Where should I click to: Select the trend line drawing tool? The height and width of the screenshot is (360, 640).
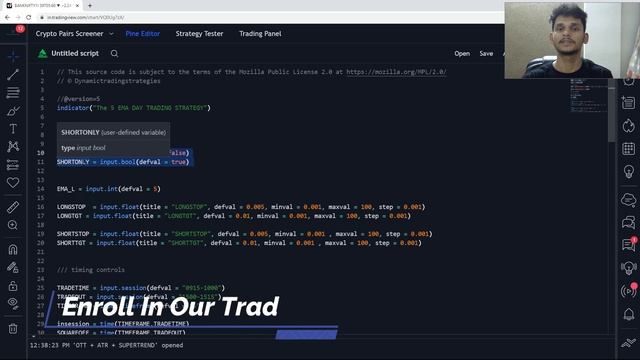(13, 75)
